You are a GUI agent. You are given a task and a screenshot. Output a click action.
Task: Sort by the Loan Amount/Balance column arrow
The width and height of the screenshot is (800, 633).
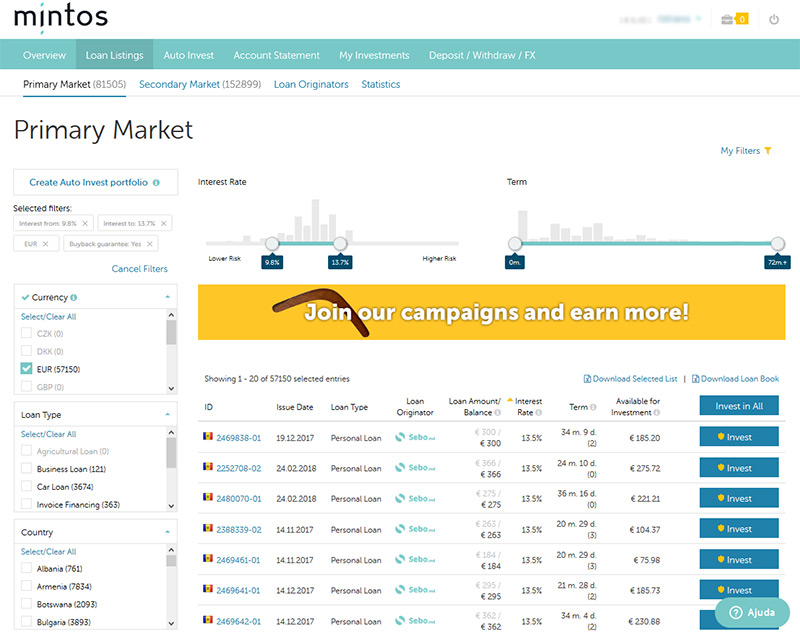510,400
